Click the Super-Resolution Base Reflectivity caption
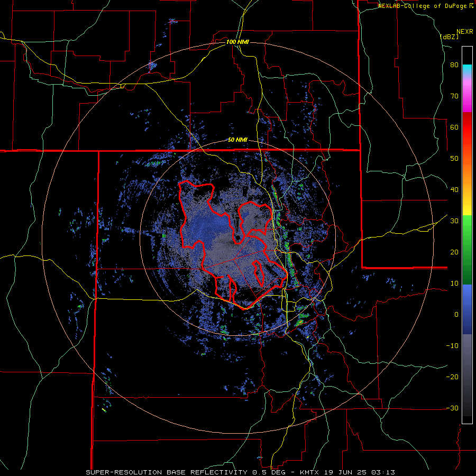Viewport: 476px width, 476px height. pyautogui.click(x=241, y=472)
